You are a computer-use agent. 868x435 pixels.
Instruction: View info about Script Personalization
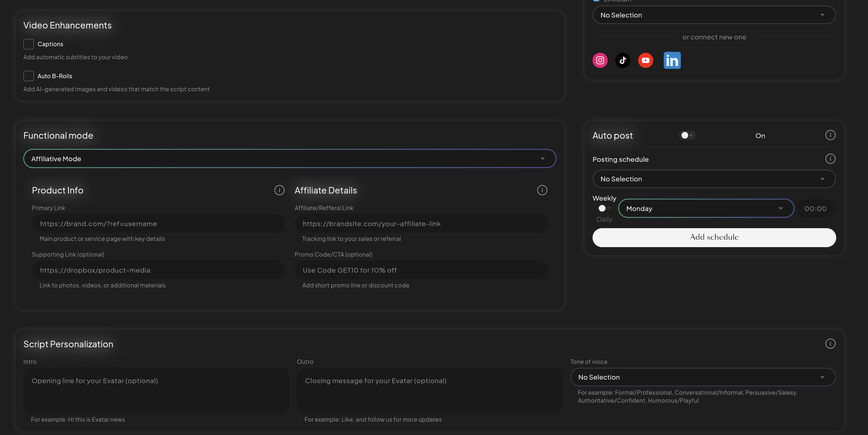[x=830, y=344]
